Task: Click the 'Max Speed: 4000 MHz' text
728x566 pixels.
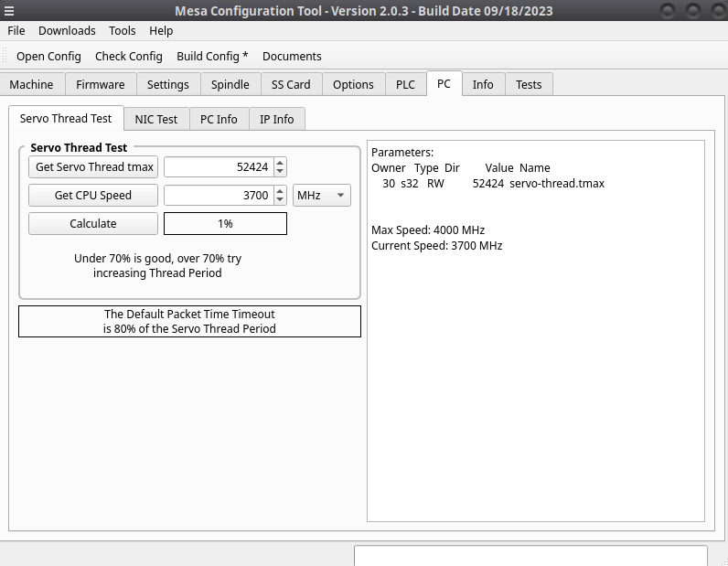Action: (x=428, y=230)
